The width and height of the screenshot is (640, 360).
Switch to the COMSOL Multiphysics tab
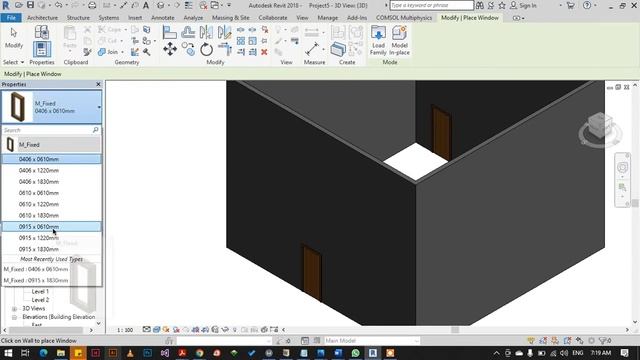point(404,18)
